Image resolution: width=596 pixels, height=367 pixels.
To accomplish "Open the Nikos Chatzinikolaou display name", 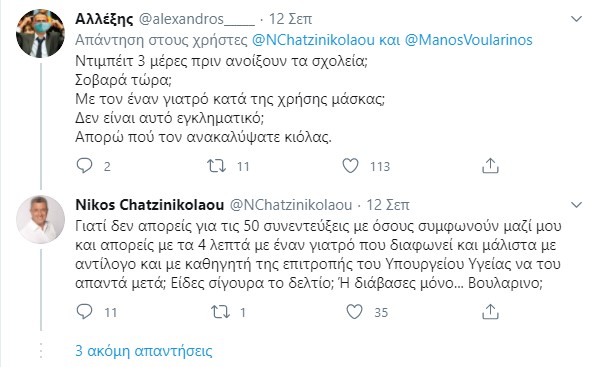I will tap(150, 205).
